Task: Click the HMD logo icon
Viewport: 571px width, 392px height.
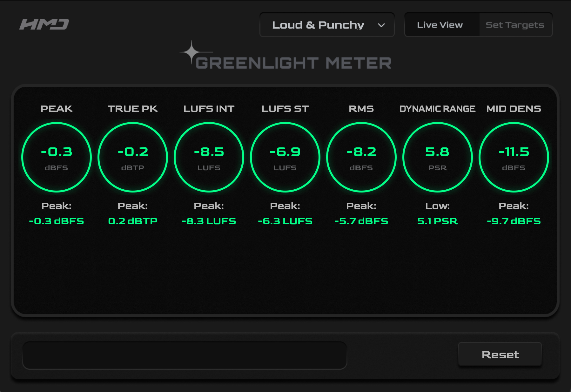Action: pyautogui.click(x=44, y=24)
